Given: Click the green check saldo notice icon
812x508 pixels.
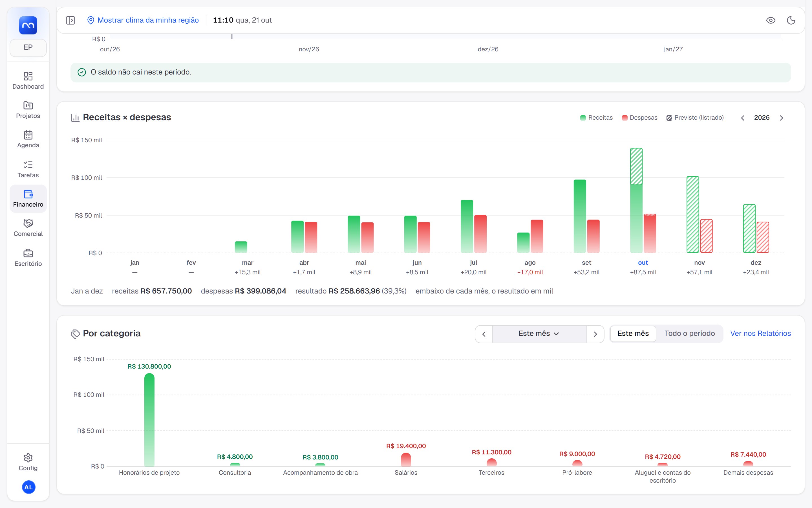Looking at the screenshot, I should click(x=82, y=72).
